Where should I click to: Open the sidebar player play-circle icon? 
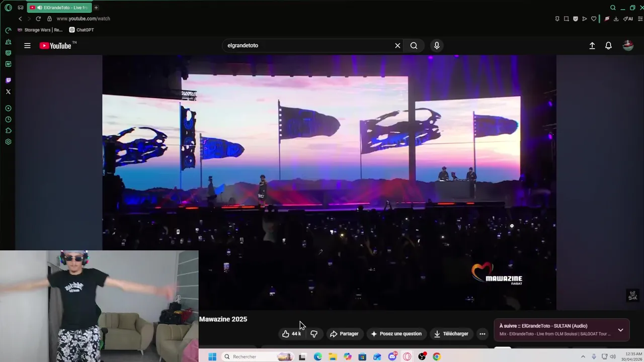tap(8, 108)
